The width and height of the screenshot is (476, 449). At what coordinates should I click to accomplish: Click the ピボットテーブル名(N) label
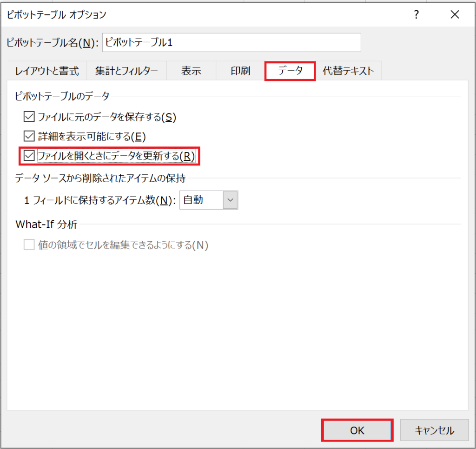coord(52,43)
